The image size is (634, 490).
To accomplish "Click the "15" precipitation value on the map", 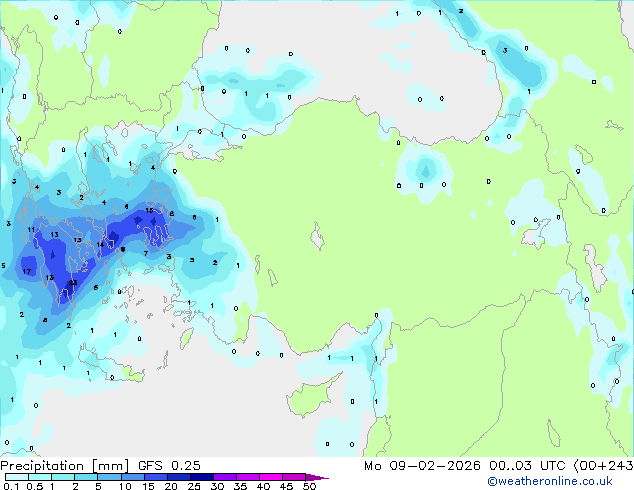I will click(x=149, y=211).
